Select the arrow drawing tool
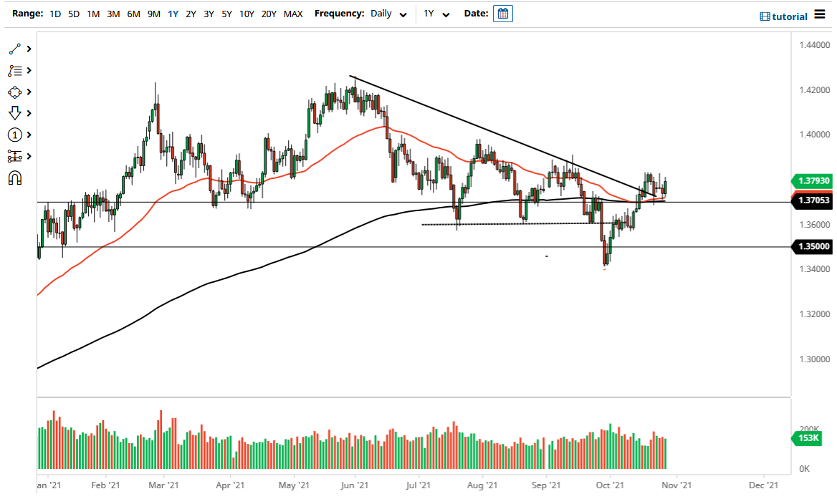The height and width of the screenshot is (504, 837). click(13, 113)
